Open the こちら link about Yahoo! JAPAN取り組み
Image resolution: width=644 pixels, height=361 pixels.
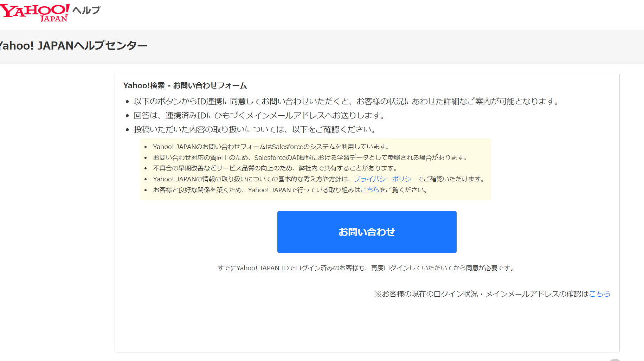370,190
